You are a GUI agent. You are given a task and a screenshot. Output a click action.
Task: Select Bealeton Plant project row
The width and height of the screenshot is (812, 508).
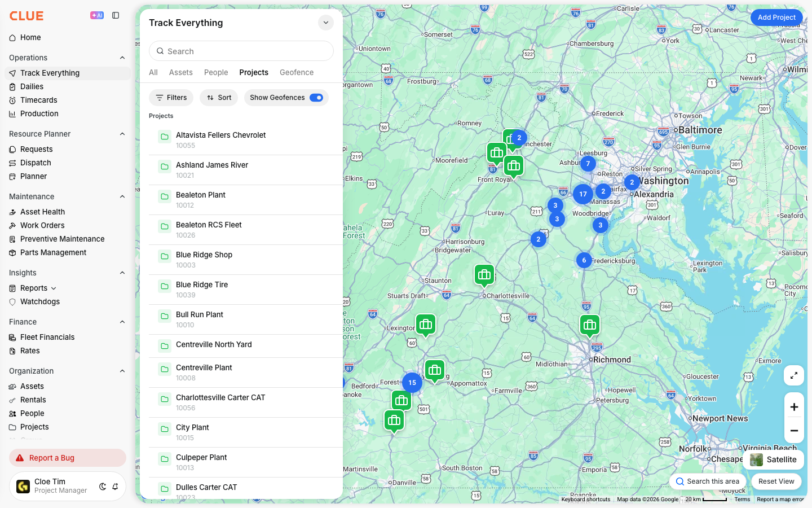pos(246,200)
